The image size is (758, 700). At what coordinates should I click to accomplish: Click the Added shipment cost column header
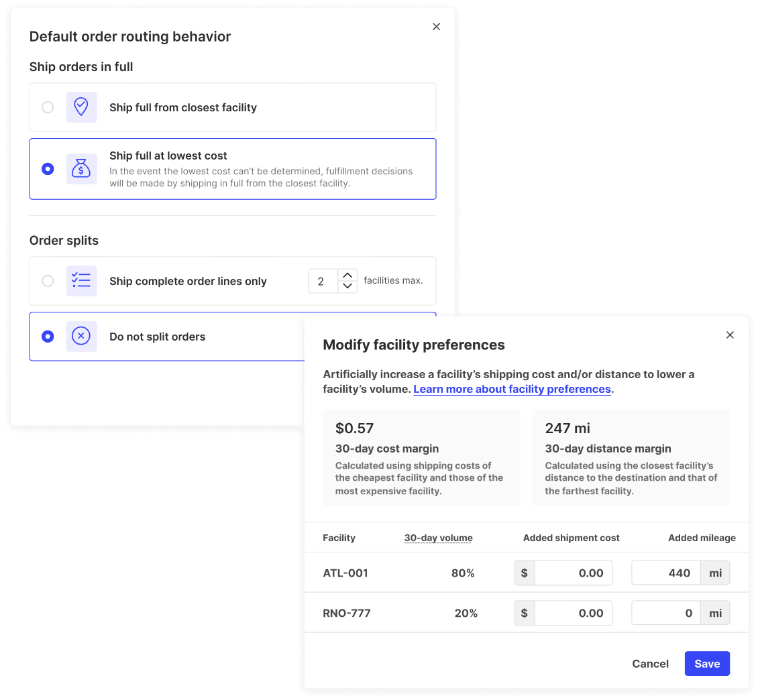[x=571, y=538]
